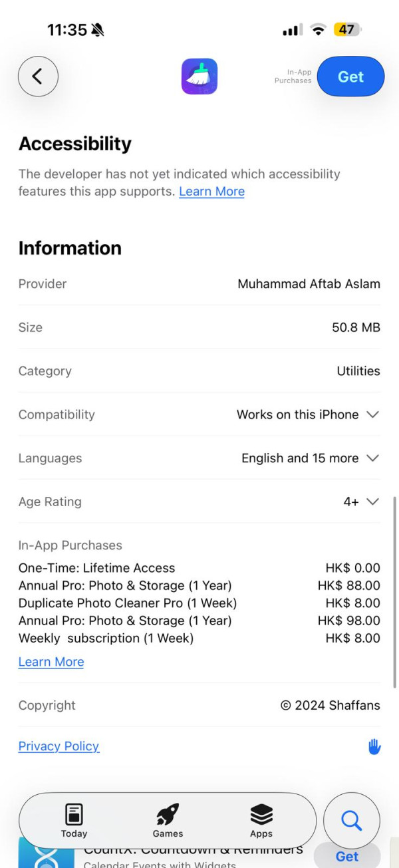The width and height of the screenshot is (399, 868).
Task: Tap the battery indicator showing 47
Action: (x=346, y=29)
